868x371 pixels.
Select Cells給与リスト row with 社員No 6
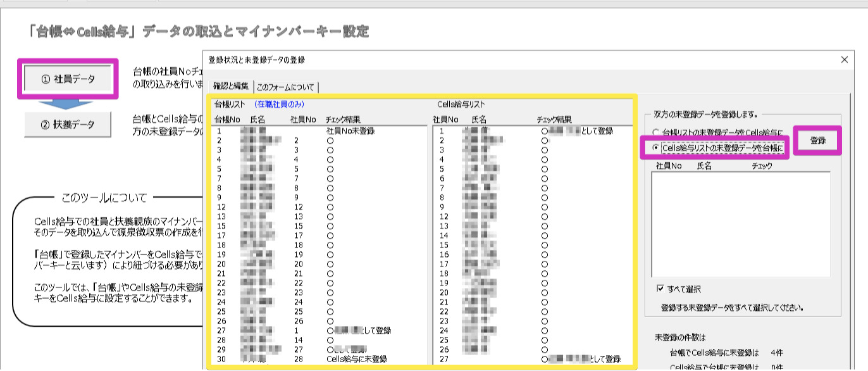click(x=533, y=179)
